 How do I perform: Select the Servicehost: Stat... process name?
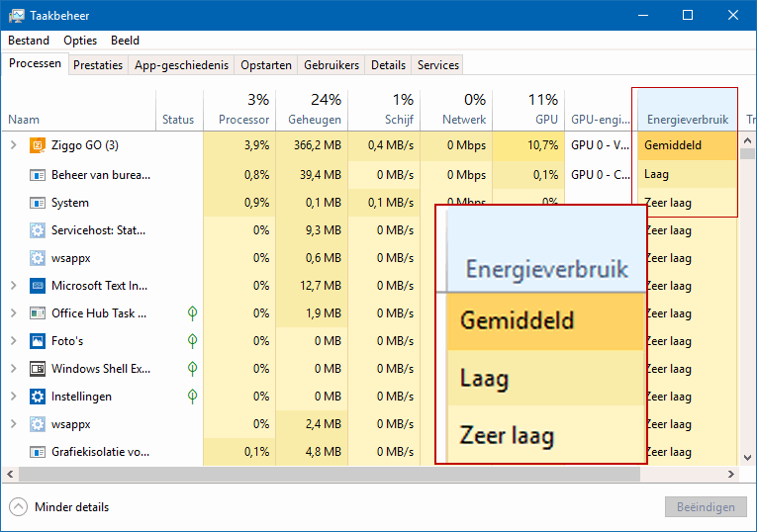click(x=99, y=230)
